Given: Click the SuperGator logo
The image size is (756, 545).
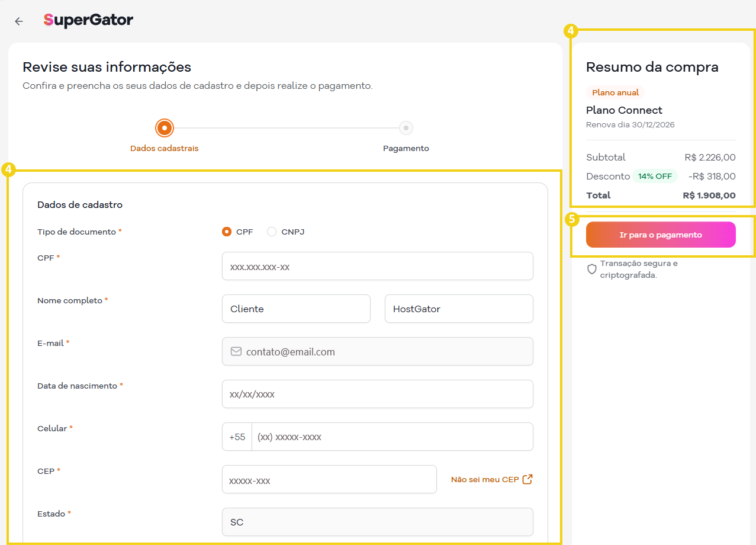Looking at the screenshot, I should (88, 20).
